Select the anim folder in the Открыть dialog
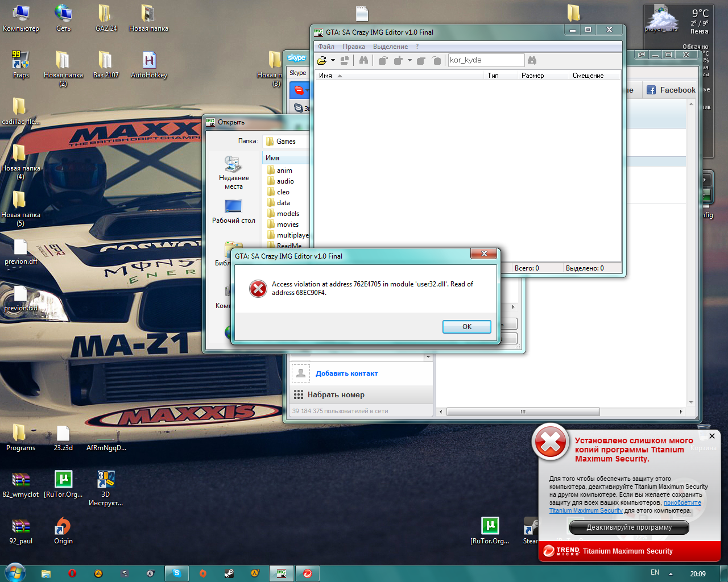This screenshot has height=582, width=728. tap(279, 171)
